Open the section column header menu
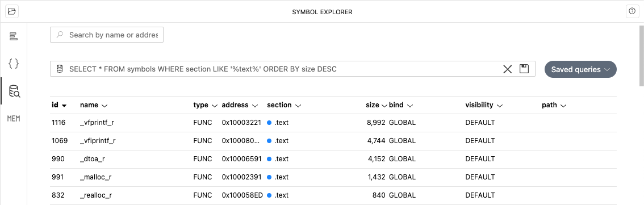The image size is (644, 205). click(x=284, y=105)
